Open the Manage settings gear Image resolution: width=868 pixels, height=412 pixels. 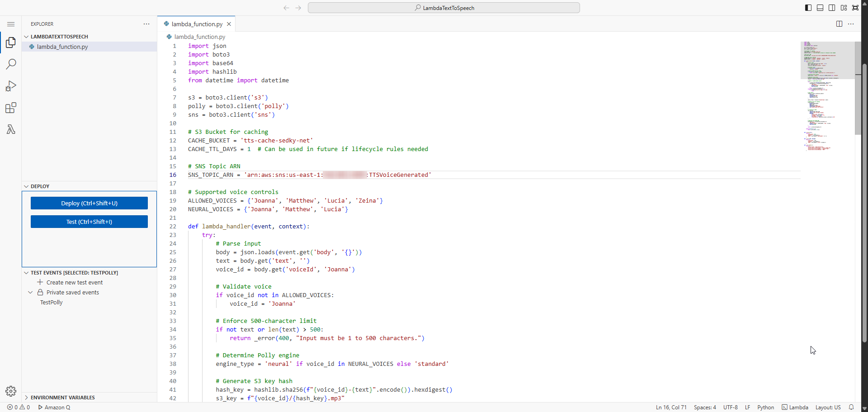(11, 391)
